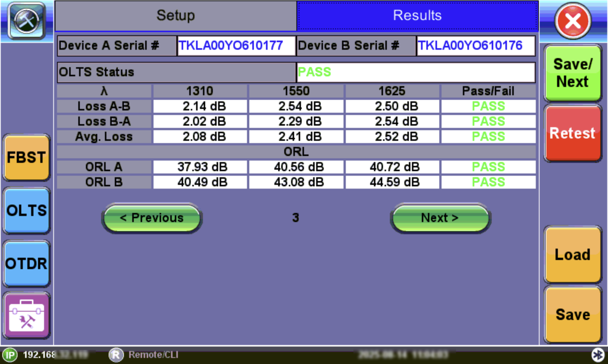Switch to the Results tab
This screenshot has height=364, width=608.
(417, 16)
